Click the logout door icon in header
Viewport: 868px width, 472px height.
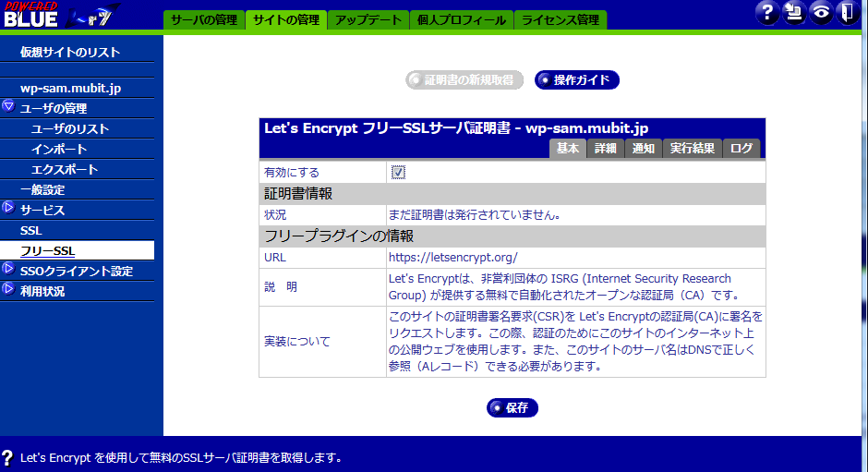click(x=847, y=12)
